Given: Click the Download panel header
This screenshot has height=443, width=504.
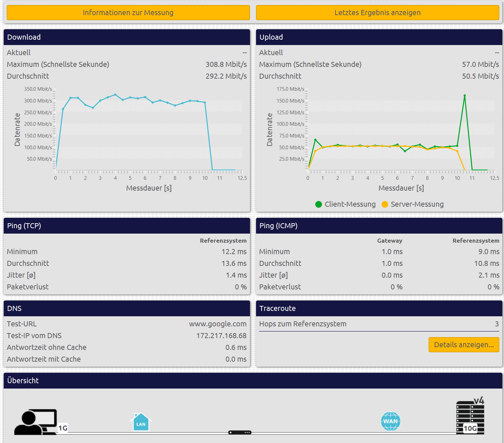Looking at the screenshot, I should [x=127, y=37].
